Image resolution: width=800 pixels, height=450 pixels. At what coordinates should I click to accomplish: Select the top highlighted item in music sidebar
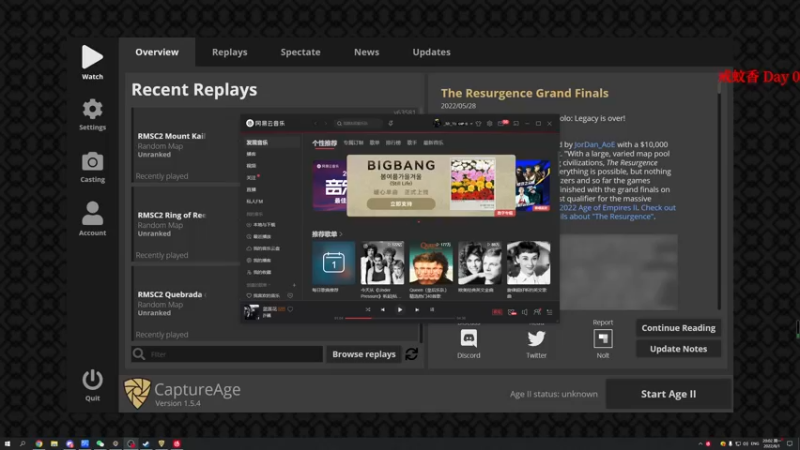point(272,142)
